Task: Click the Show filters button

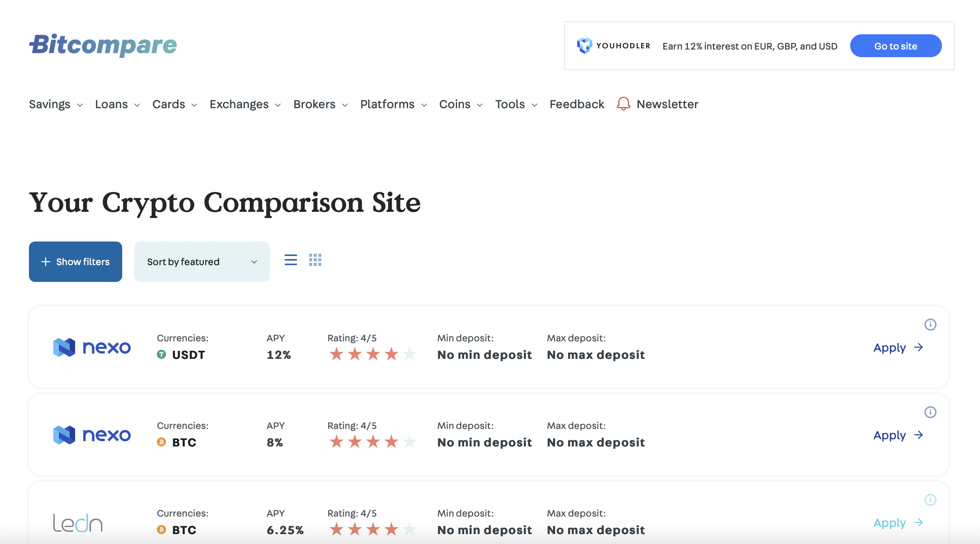Action: [75, 262]
